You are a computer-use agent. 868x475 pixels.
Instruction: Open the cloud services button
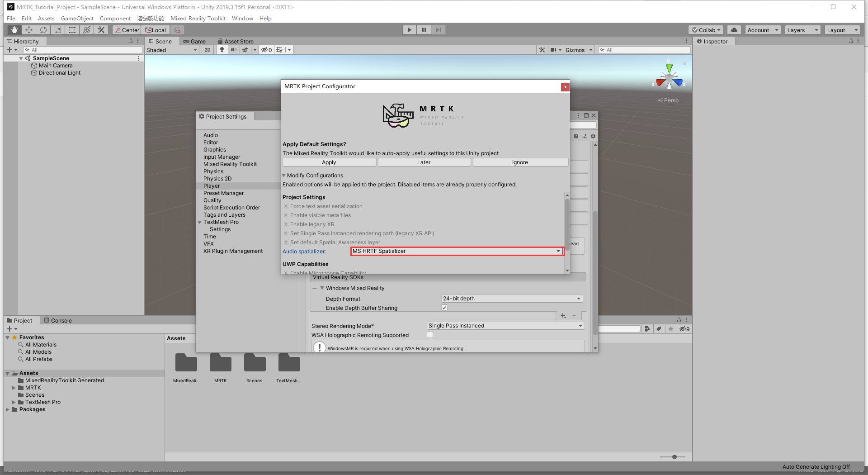(x=734, y=30)
